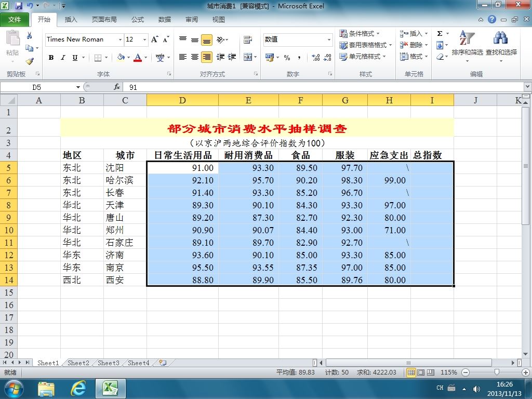This screenshot has width=532, height=399.
Task: Apply percent style
Action: tap(287, 57)
